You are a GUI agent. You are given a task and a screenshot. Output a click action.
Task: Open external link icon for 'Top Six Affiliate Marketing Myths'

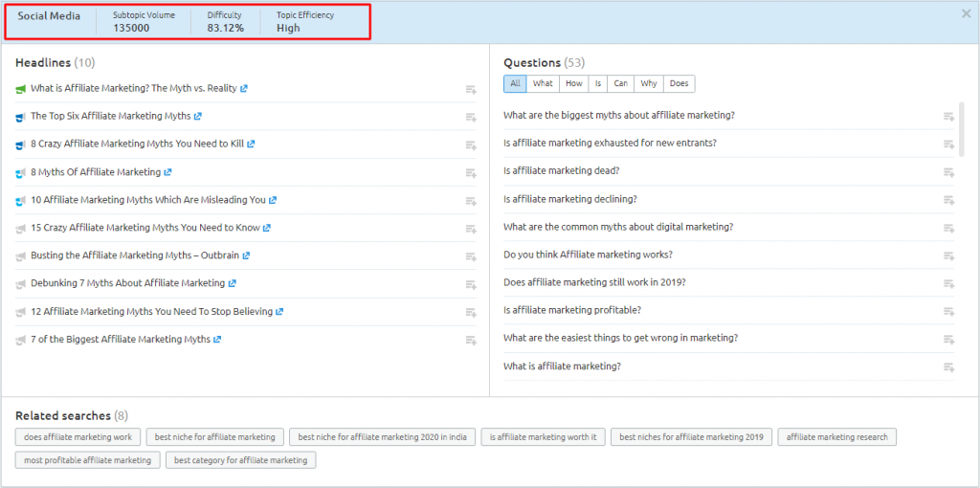(197, 116)
